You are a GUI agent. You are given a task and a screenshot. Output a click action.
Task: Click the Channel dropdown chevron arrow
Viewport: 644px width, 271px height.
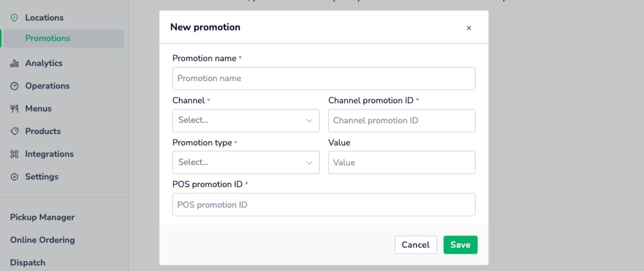tap(309, 121)
